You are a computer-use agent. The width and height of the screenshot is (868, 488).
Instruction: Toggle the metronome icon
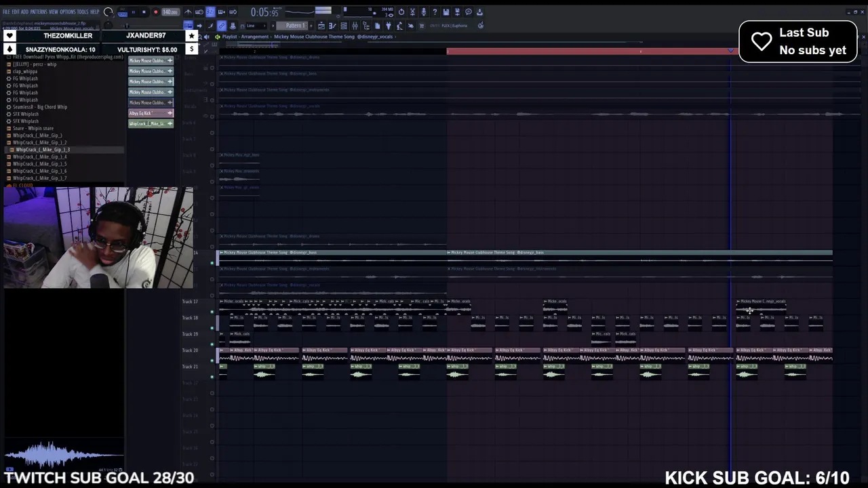coord(187,12)
